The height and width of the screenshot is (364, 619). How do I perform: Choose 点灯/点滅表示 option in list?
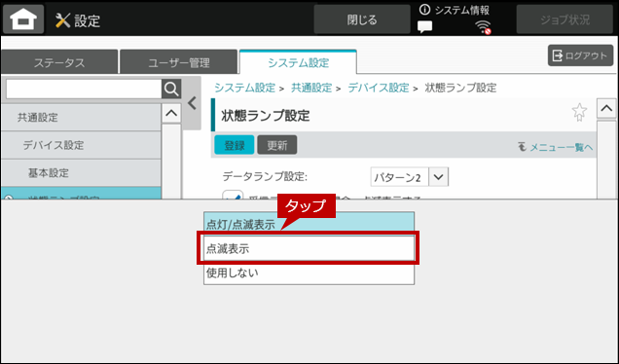(x=309, y=224)
